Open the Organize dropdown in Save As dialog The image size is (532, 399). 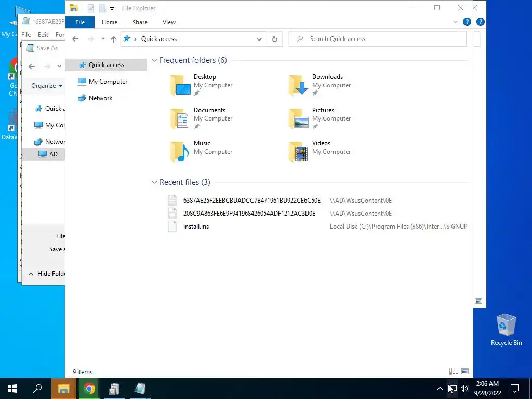click(47, 86)
